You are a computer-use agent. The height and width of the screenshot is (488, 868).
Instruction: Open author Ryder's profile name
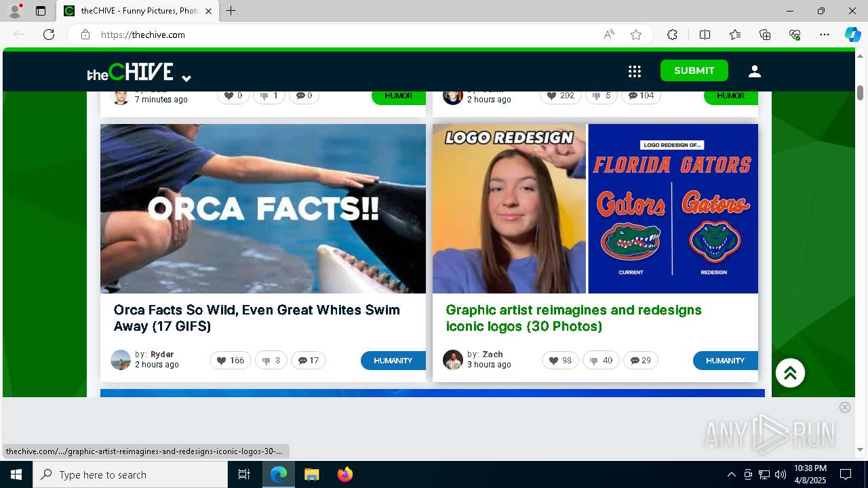tap(162, 354)
